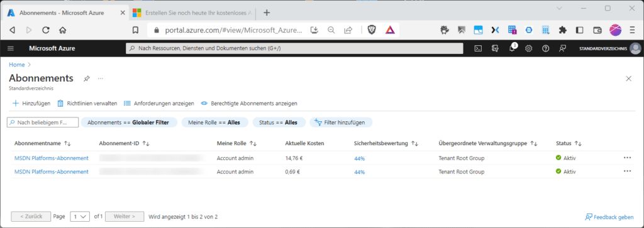Open MSDN Platforms-Abonnement costing 14,76 €
644x228 pixels.
pos(52,158)
